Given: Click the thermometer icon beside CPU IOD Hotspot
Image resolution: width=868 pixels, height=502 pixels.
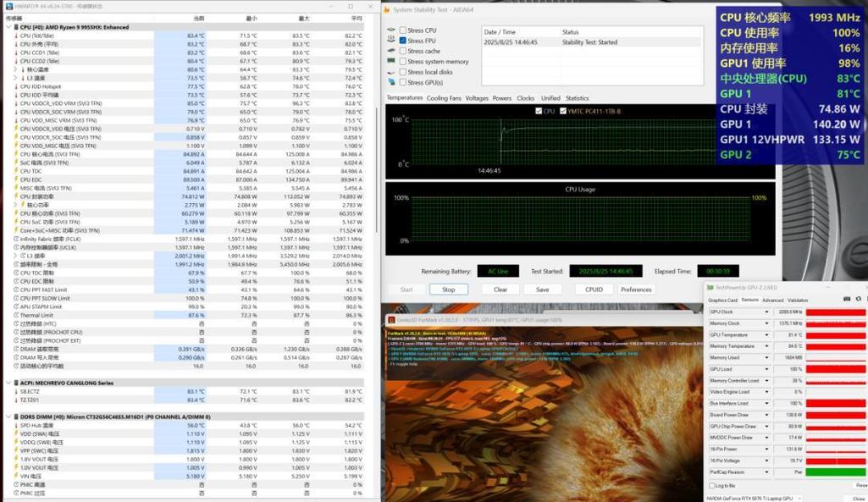Looking at the screenshot, I should coord(16,86).
